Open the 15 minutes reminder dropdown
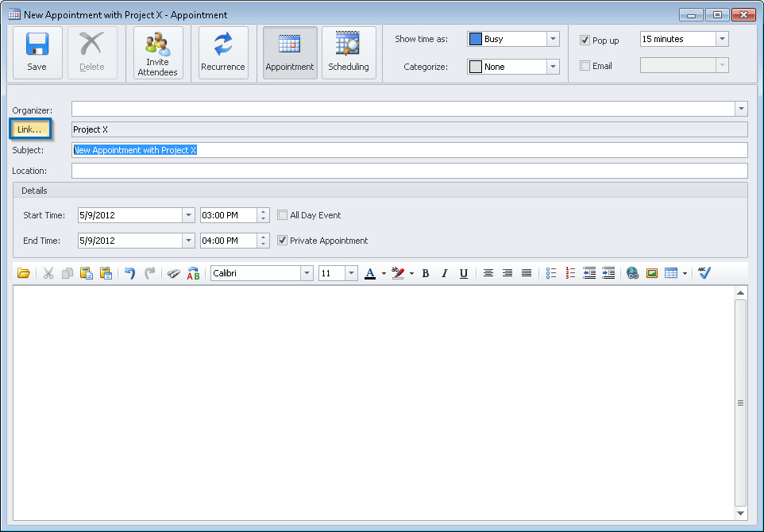The height and width of the screenshot is (532, 764). [x=721, y=38]
